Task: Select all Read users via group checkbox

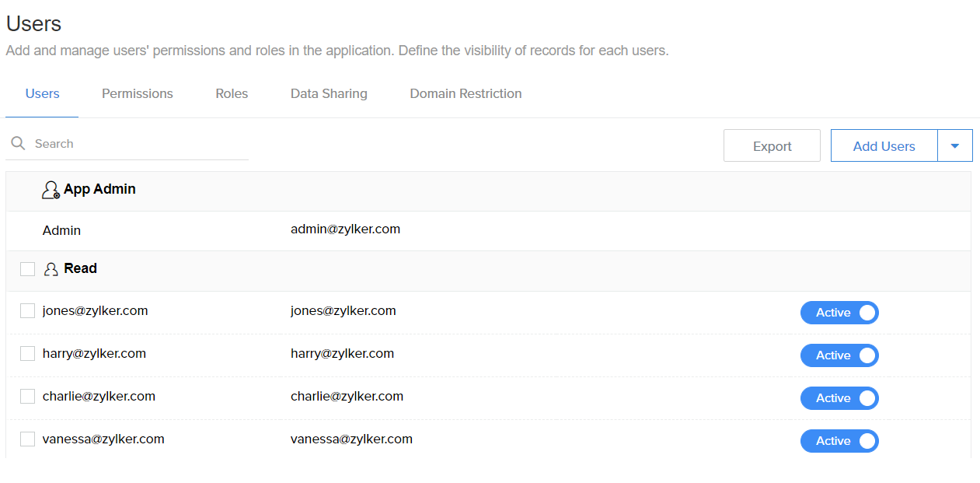Action: (27, 268)
